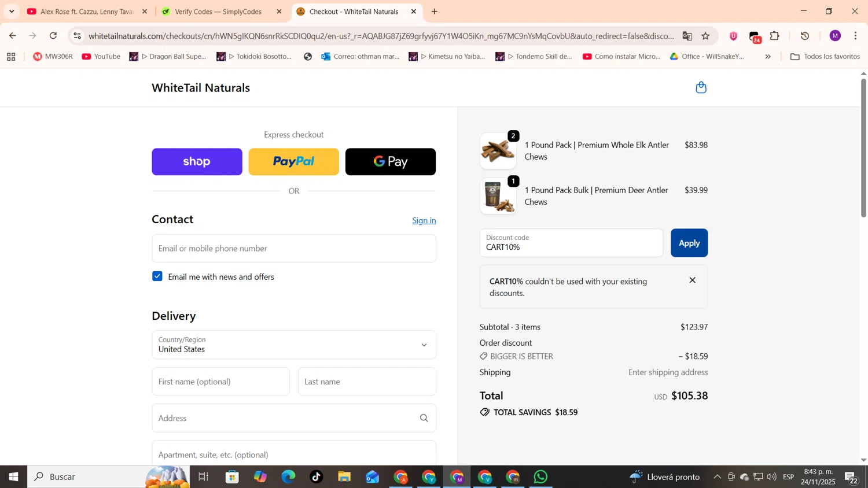Open the Extensions puzzle icon
This screenshot has width=868, height=488.
tap(775, 36)
